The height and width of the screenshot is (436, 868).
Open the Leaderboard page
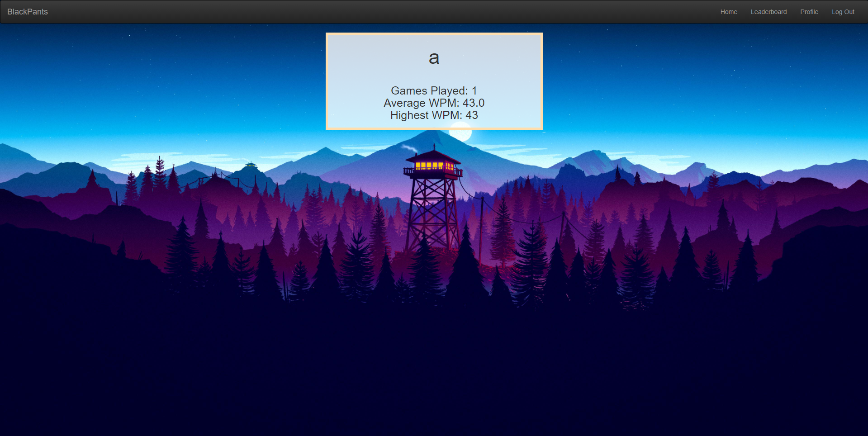click(x=768, y=12)
